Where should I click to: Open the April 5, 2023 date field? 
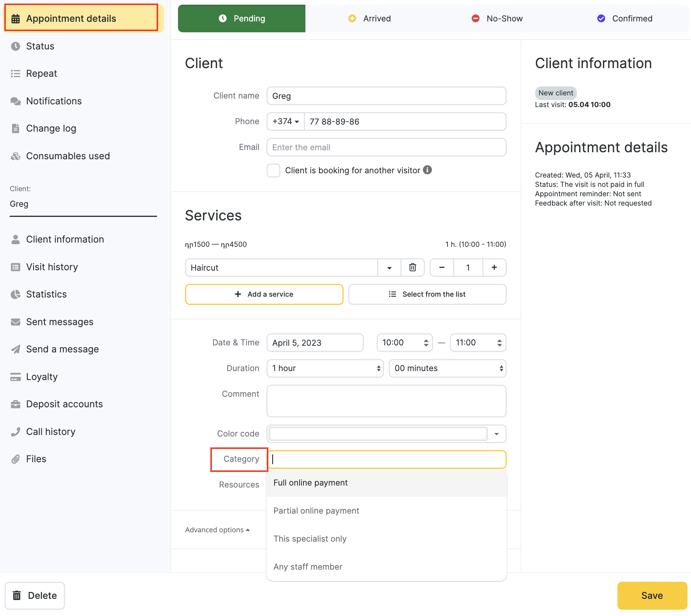coord(315,343)
